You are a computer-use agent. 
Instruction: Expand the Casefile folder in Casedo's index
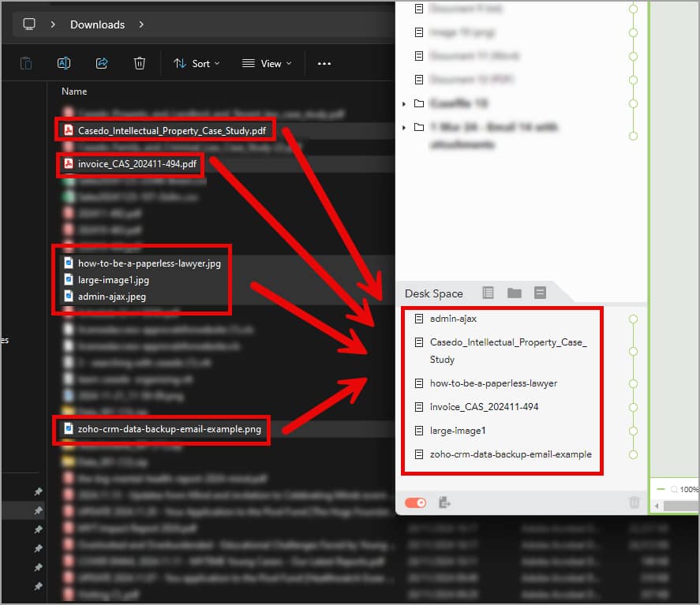(x=404, y=104)
